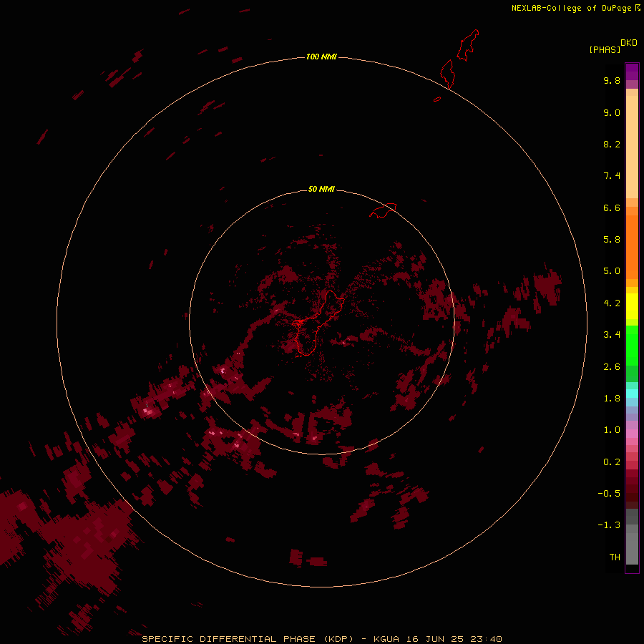Image resolution: width=644 pixels, height=644 pixels.
Task: Click the [PHAS] unit label
Action: click(x=605, y=49)
